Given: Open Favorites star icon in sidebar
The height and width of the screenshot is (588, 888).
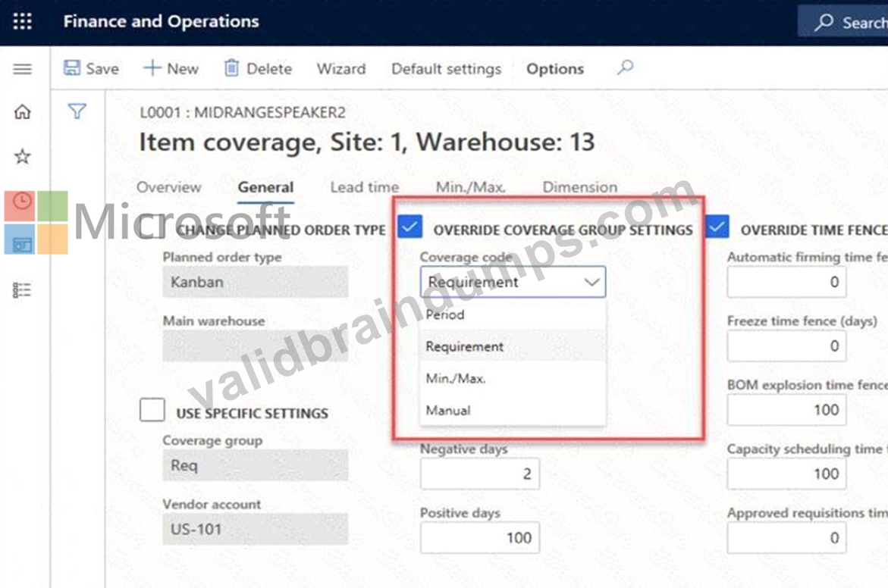Looking at the screenshot, I should (23, 156).
